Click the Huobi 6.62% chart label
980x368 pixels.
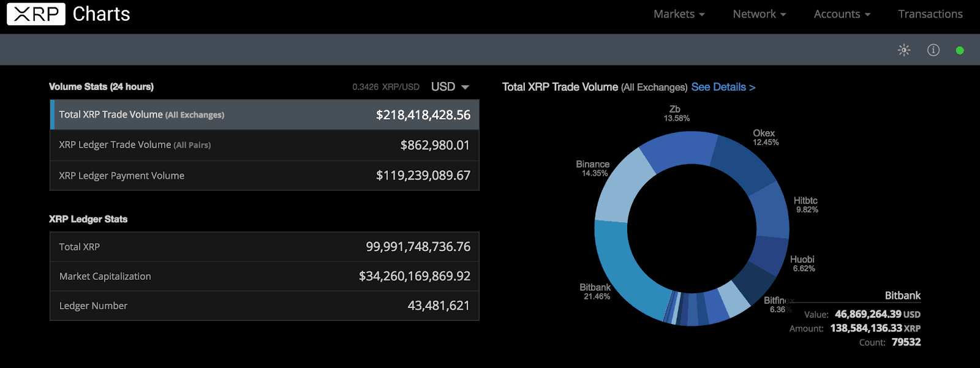click(x=803, y=263)
